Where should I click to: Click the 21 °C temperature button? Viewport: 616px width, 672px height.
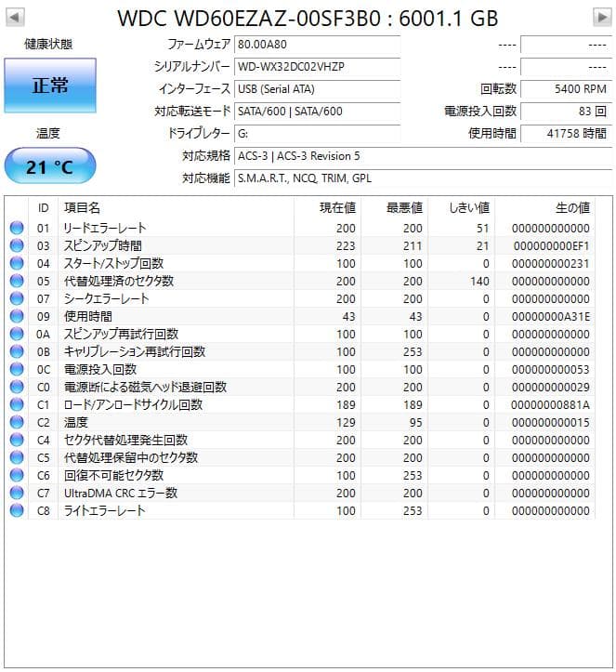coord(50,165)
